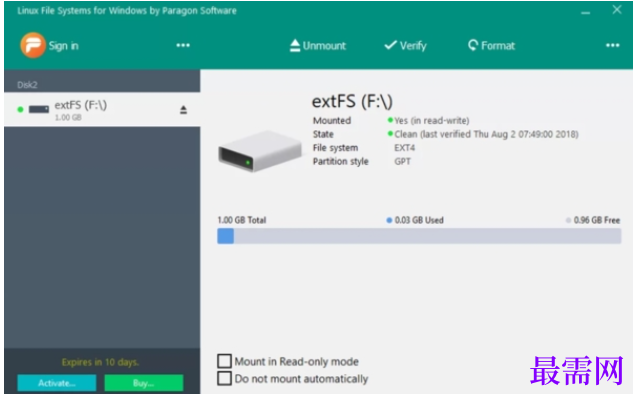
Task: Click the Clean state verification text
Action: pos(486,134)
